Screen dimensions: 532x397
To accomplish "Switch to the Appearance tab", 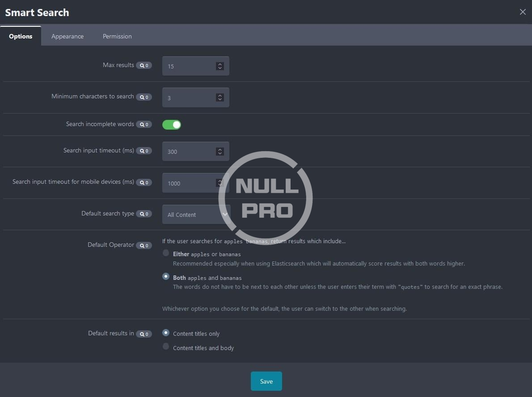I will point(68,36).
